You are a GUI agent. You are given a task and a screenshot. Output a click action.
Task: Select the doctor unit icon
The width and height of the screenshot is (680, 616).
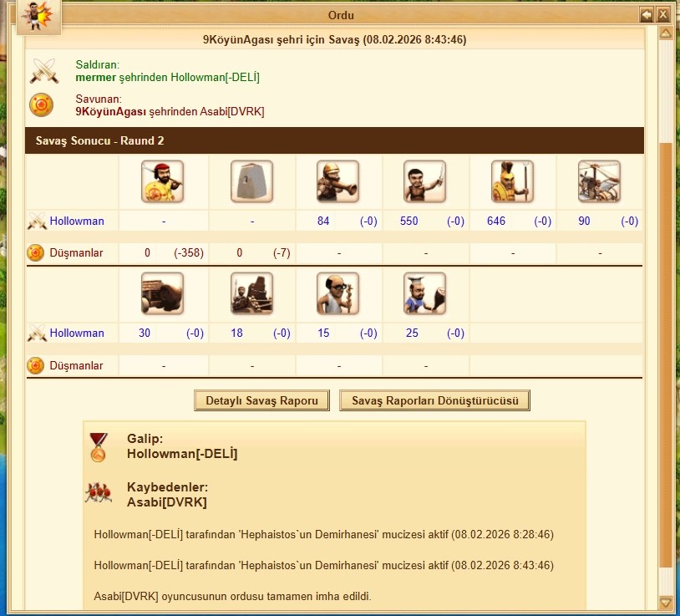(x=337, y=293)
